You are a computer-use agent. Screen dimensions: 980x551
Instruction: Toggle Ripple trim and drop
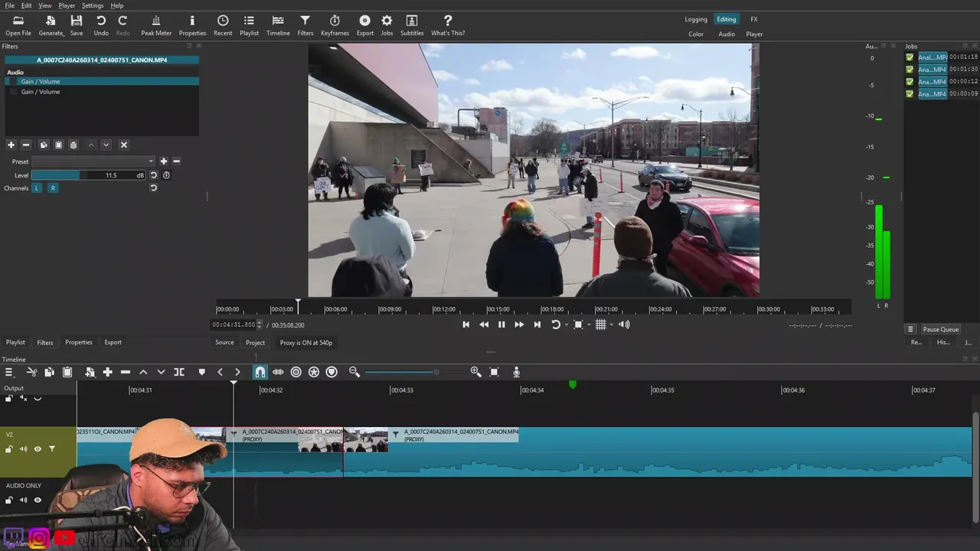(296, 372)
